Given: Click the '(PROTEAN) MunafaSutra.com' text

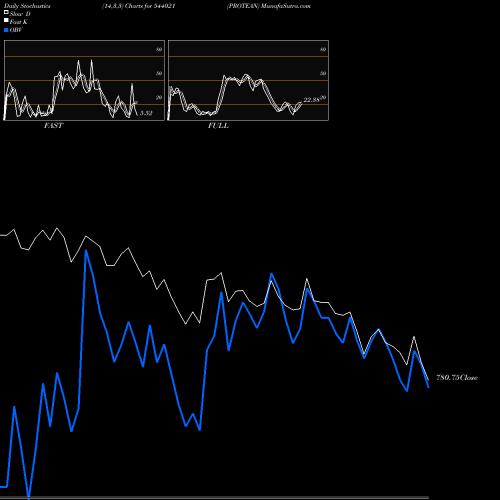Looking at the screenshot, I should tap(269, 6).
